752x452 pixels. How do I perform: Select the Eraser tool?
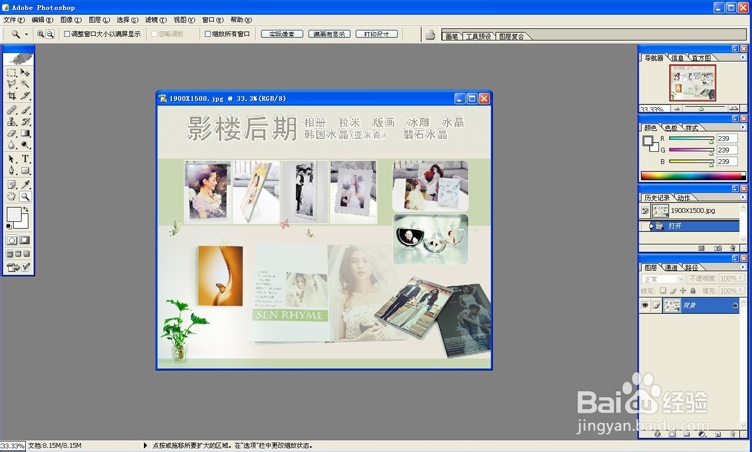[x=12, y=134]
